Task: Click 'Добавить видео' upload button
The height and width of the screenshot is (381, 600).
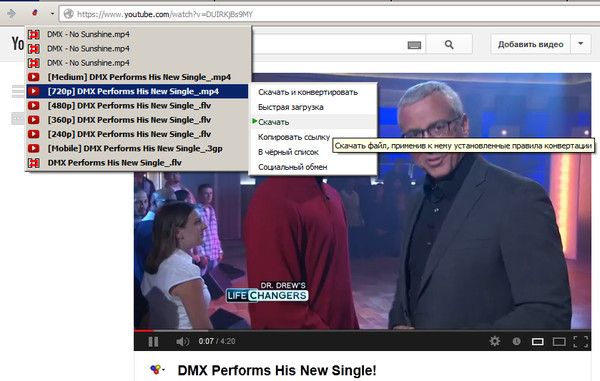Action: 530,44
